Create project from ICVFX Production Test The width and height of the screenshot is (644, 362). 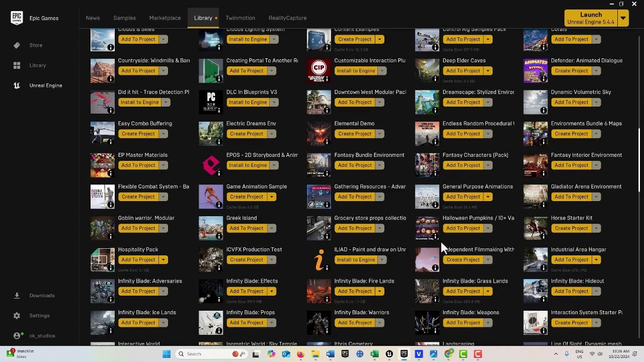[x=247, y=260]
